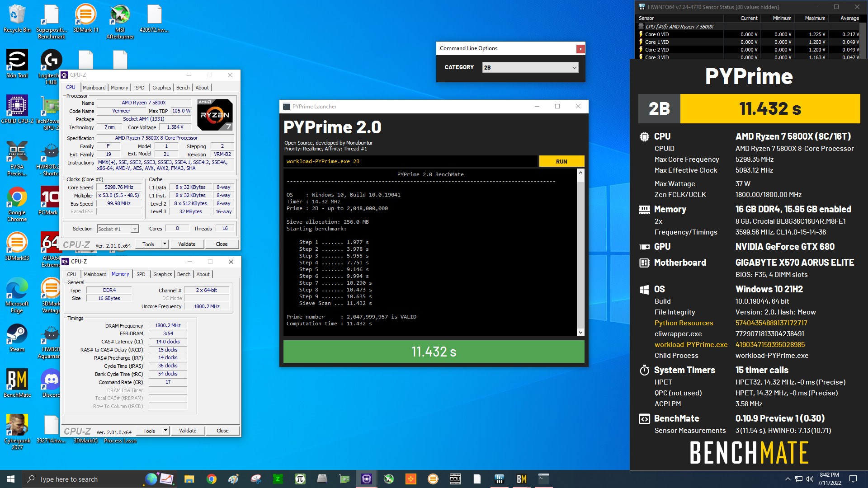Switch to CPU tab in lower CPU-Z
Image resolution: width=868 pixels, height=488 pixels.
tap(71, 274)
